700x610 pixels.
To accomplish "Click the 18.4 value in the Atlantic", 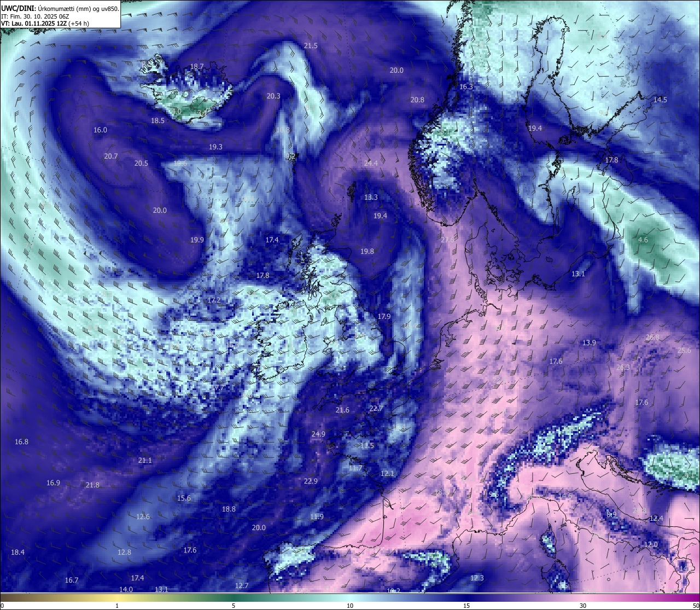I will coord(17,553).
